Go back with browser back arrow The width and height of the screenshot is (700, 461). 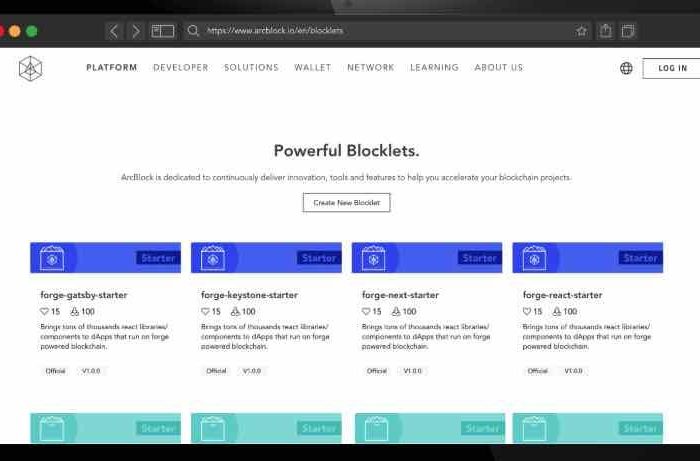click(114, 31)
